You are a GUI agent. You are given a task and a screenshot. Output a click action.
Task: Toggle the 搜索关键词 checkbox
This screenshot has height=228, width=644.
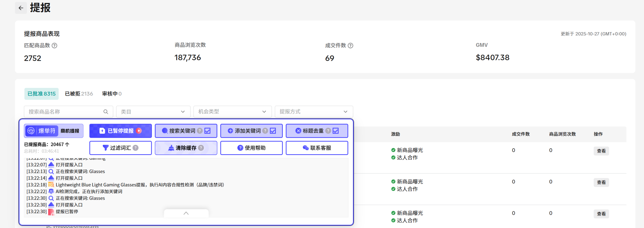[207, 130]
